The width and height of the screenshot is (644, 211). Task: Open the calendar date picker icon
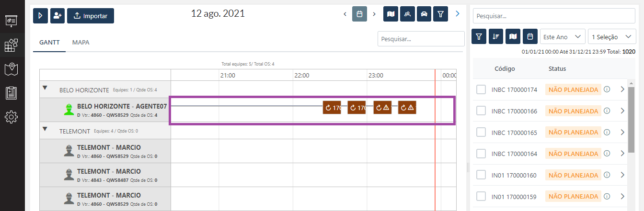[x=359, y=14]
